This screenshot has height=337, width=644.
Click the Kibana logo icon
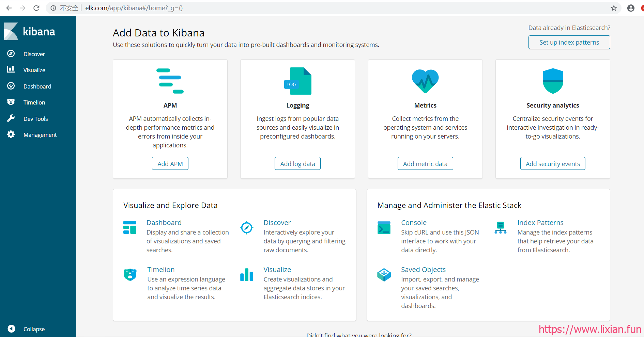11,31
